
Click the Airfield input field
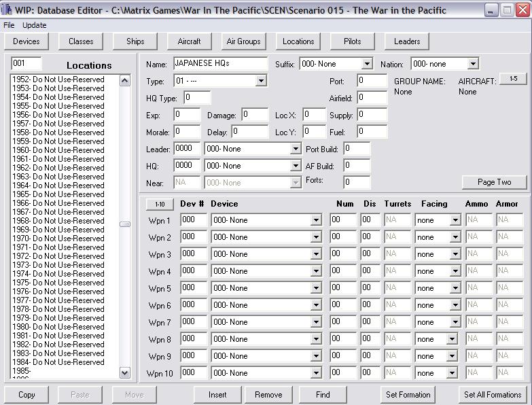(x=372, y=98)
